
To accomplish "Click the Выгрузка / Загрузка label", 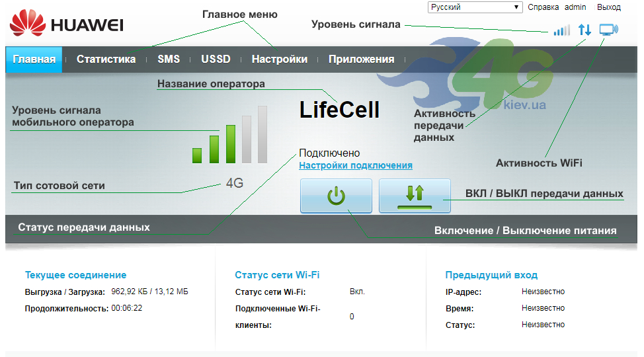I will (x=65, y=292).
